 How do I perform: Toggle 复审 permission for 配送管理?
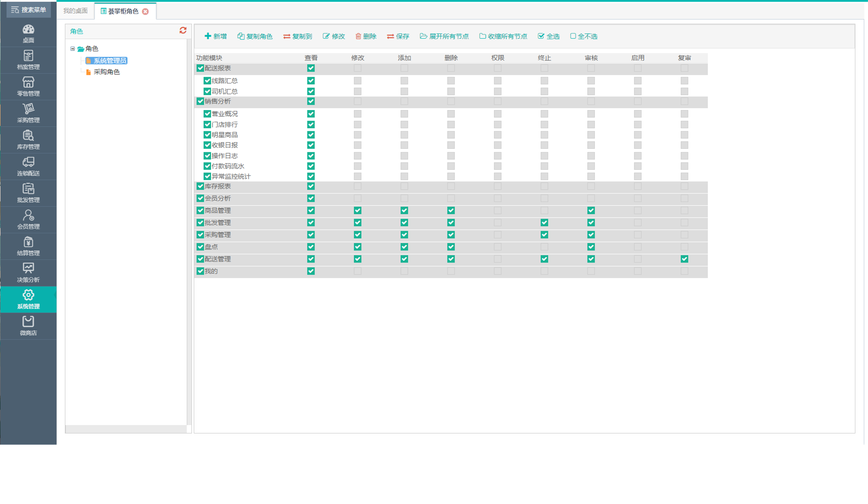point(685,259)
